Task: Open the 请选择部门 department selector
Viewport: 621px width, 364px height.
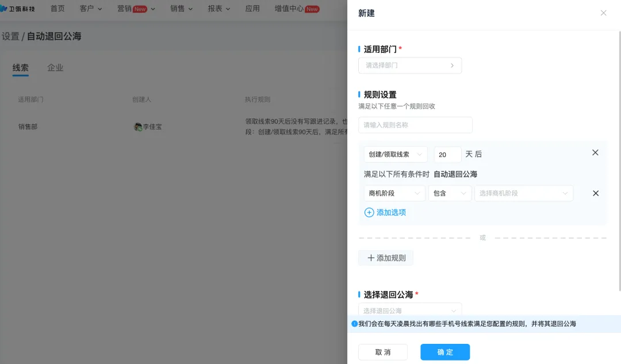Action: point(410,66)
